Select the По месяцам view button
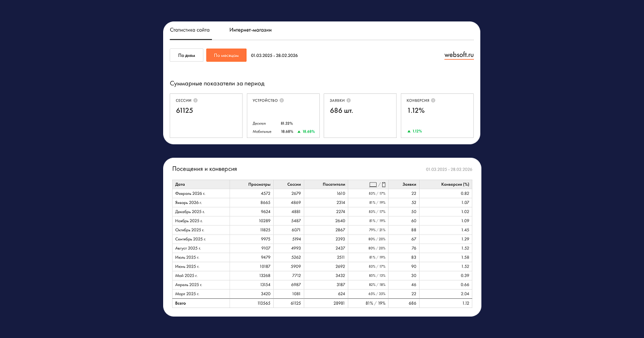644x338 pixels. (226, 55)
